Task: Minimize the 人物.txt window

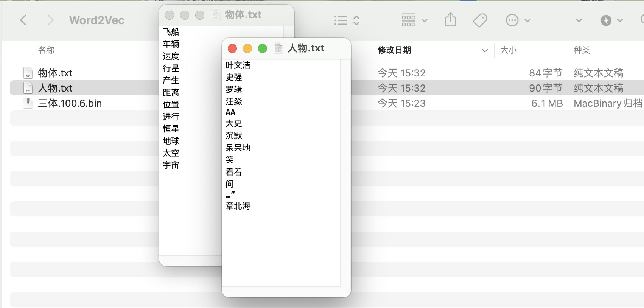Action: click(x=247, y=48)
